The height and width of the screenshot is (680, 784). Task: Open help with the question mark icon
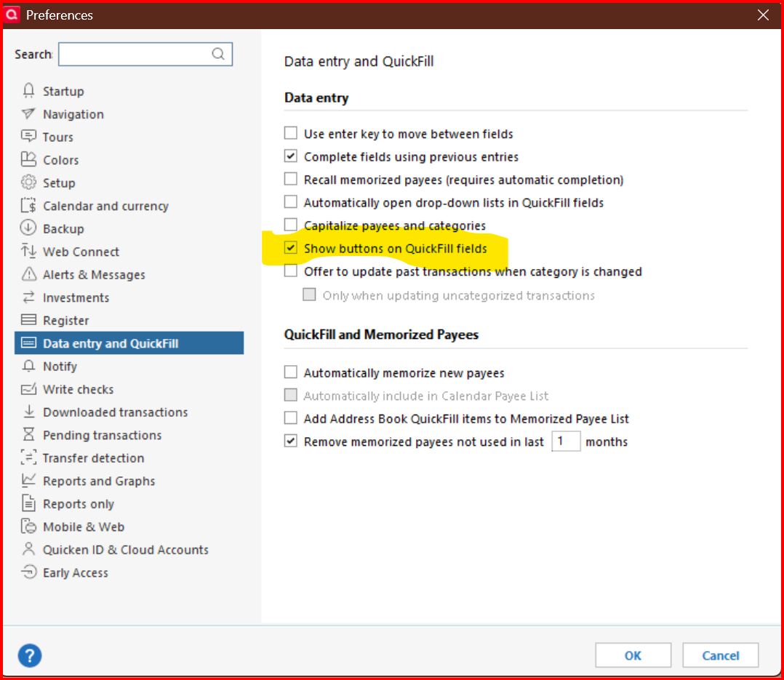point(30,655)
